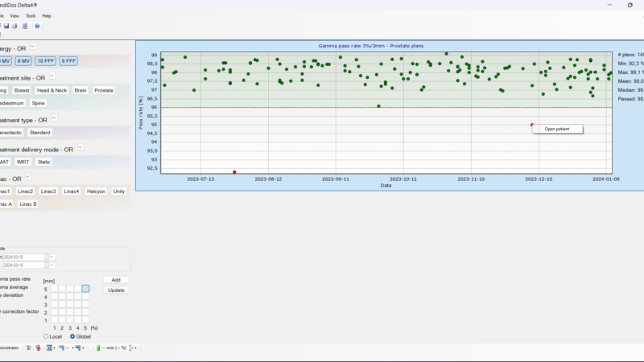Expand the Linac - OR logic dropdown
The image size is (644, 362).
28,177
